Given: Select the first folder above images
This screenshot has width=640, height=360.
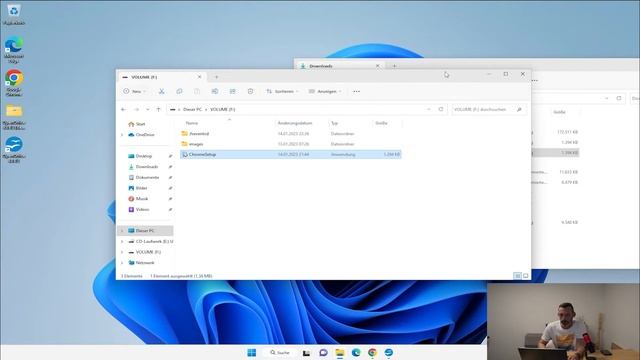Looking at the screenshot, I should (291, 133).
